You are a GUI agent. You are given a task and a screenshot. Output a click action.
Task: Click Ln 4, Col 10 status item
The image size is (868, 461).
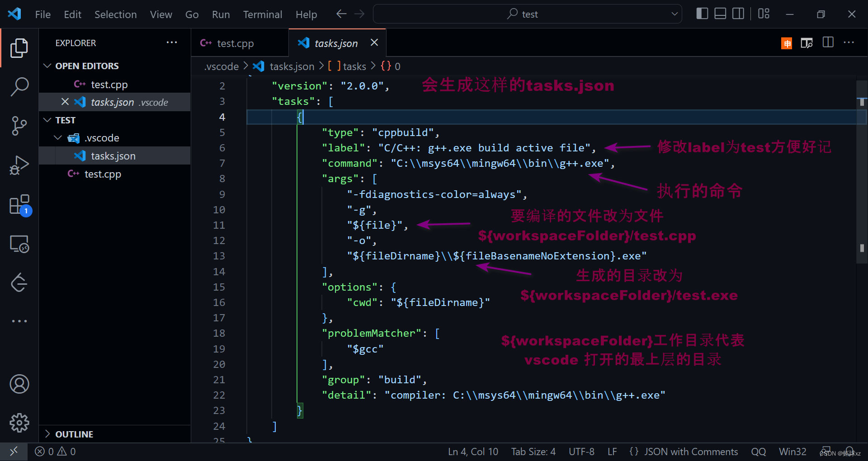point(473,452)
